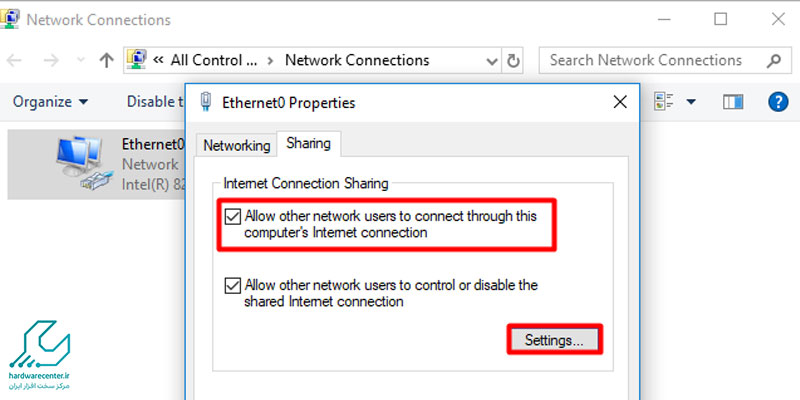Refresh the Network Connections list
The height and width of the screenshot is (400, 800).
pos(514,60)
